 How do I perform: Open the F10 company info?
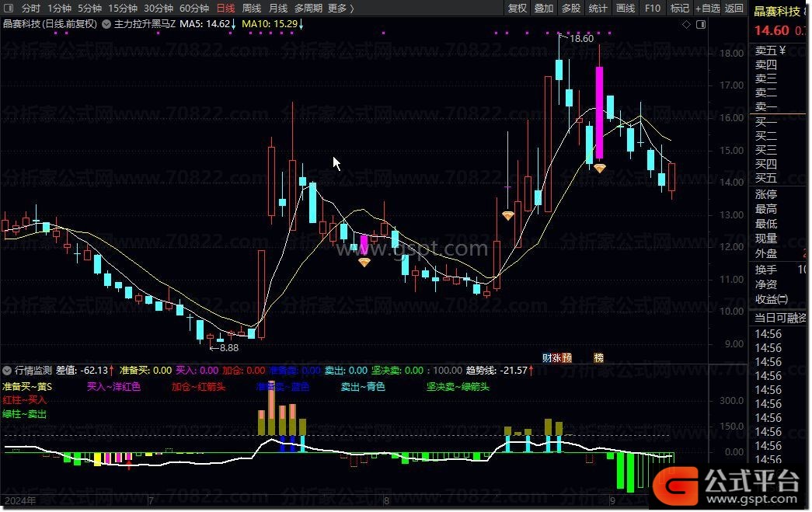[x=653, y=9]
